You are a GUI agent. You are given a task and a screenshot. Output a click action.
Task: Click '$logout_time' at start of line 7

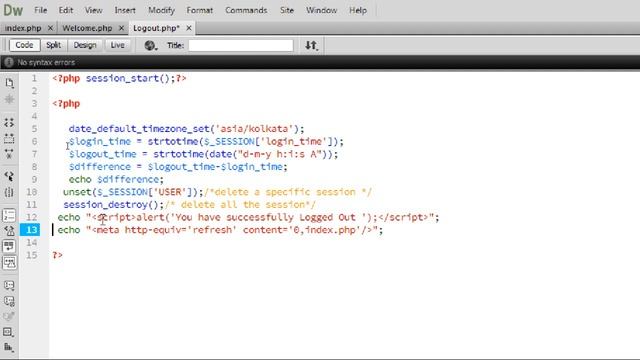pos(102,154)
